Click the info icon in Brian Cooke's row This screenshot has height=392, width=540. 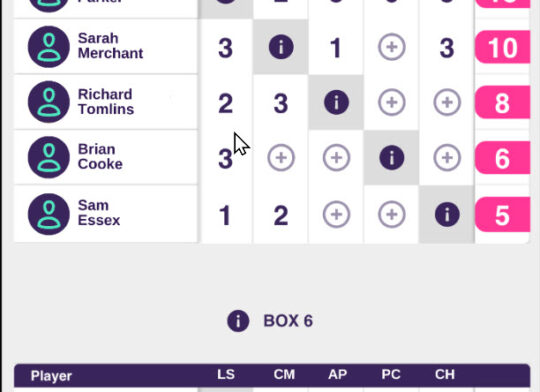[x=392, y=157]
